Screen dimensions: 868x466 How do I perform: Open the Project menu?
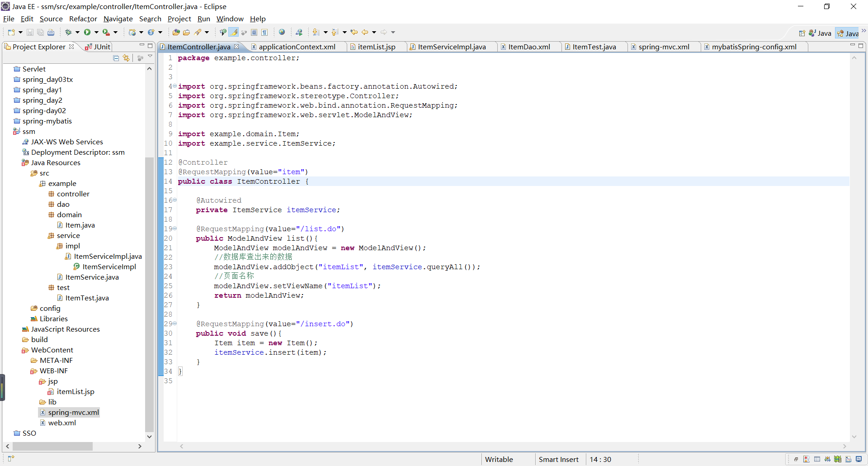tap(179, 19)
